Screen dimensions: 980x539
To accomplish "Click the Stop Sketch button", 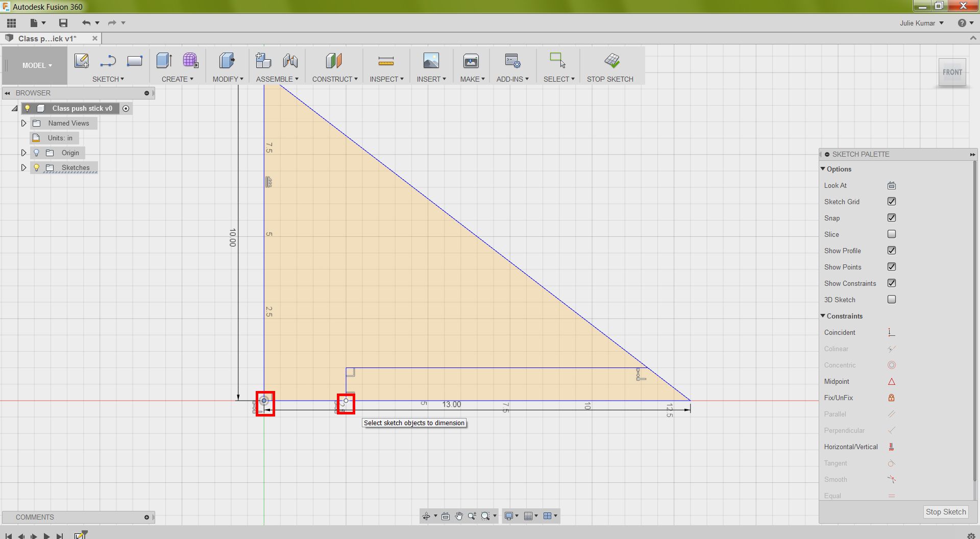I will pos(945,512).
